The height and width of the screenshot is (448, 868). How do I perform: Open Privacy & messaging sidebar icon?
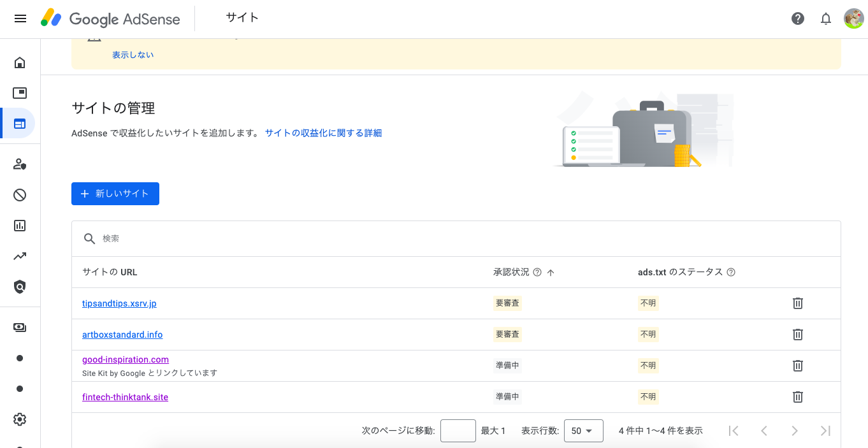pos(20,164)
